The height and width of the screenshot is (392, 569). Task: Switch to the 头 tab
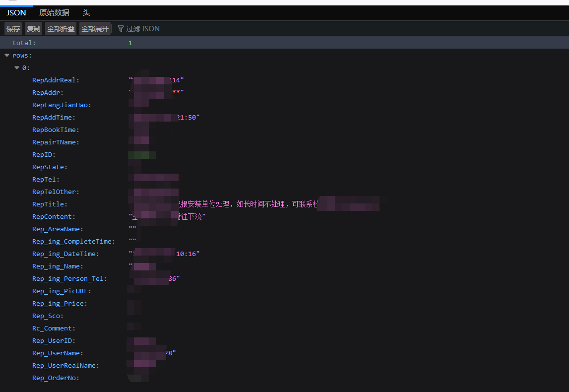[x=86, y=13]
